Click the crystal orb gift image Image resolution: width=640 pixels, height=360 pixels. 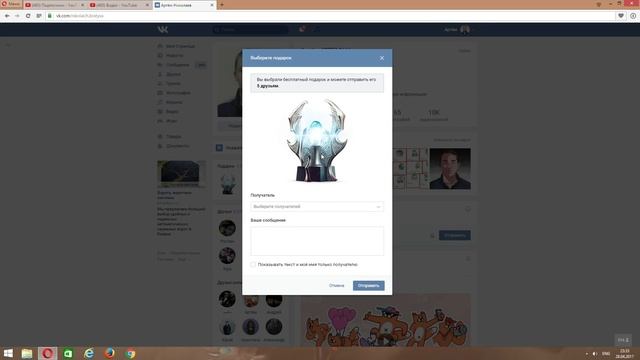pyautogui.click(x=317, y=140)
